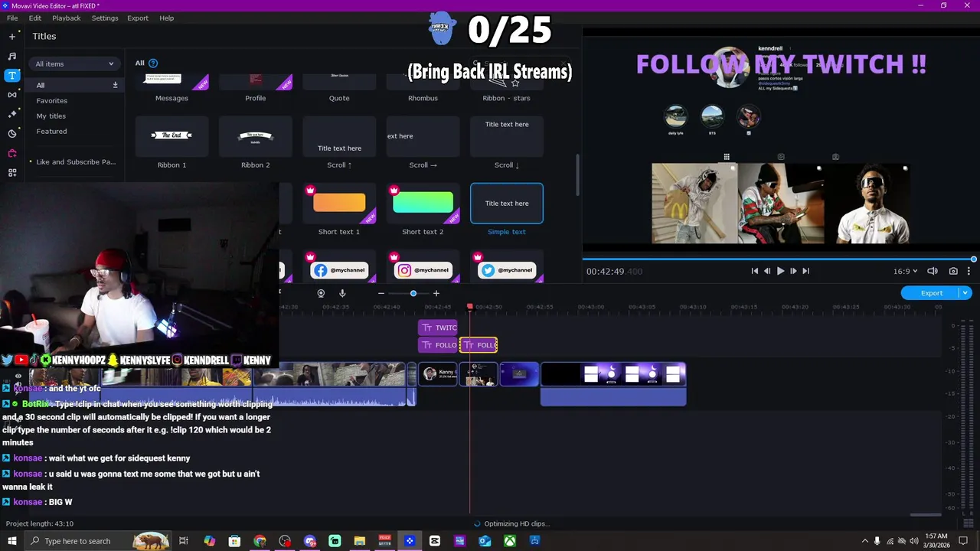The image size is (980, 551).
Task: Expand the All items dropdown
Action: click(x=74, y=64)
